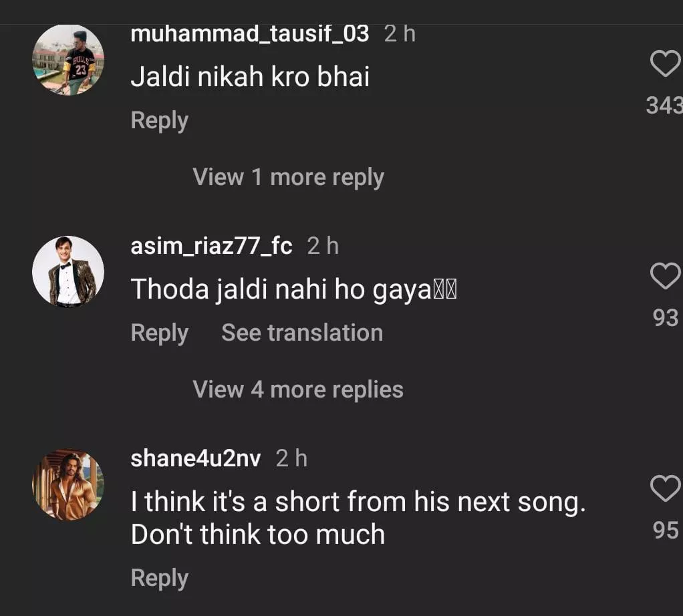Tap heart on asim_riaz77_fc's comment
The width and height of the screenshot is (683, 616).
(x=665, y=276)
